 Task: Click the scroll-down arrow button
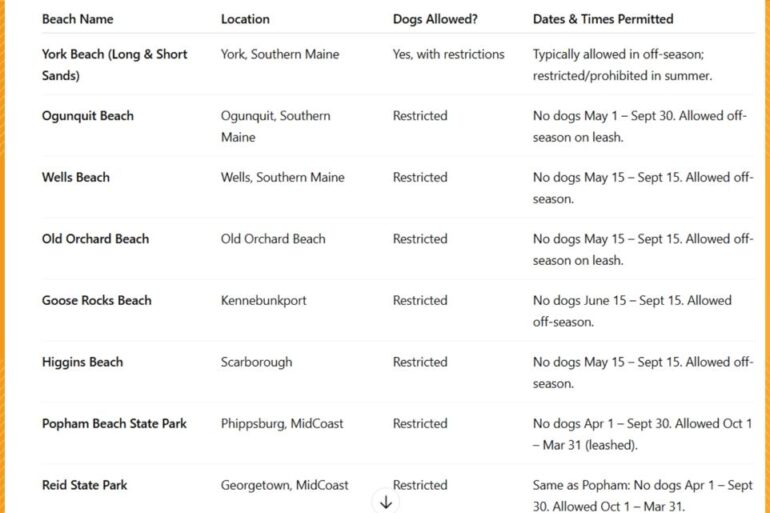386,502
